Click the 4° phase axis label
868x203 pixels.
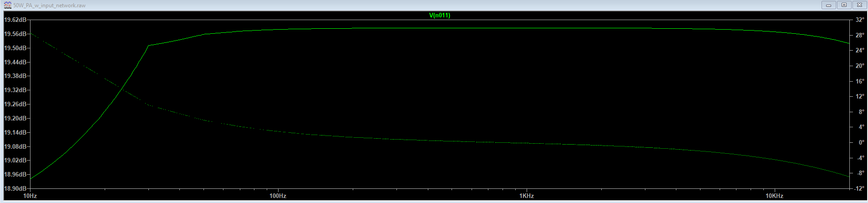click(861, 127)
